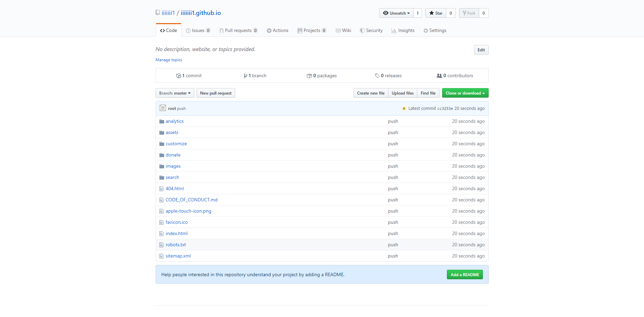
Task: Open the Clone or download dropdown
Action: (x=465, y=93)
